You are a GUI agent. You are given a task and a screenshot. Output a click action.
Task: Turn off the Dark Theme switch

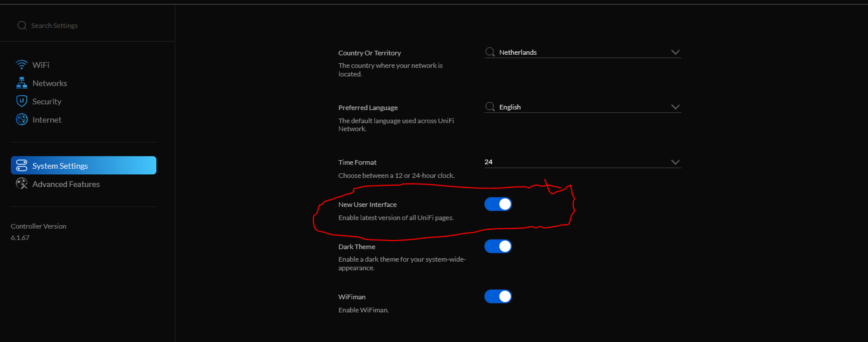[498, 246]
